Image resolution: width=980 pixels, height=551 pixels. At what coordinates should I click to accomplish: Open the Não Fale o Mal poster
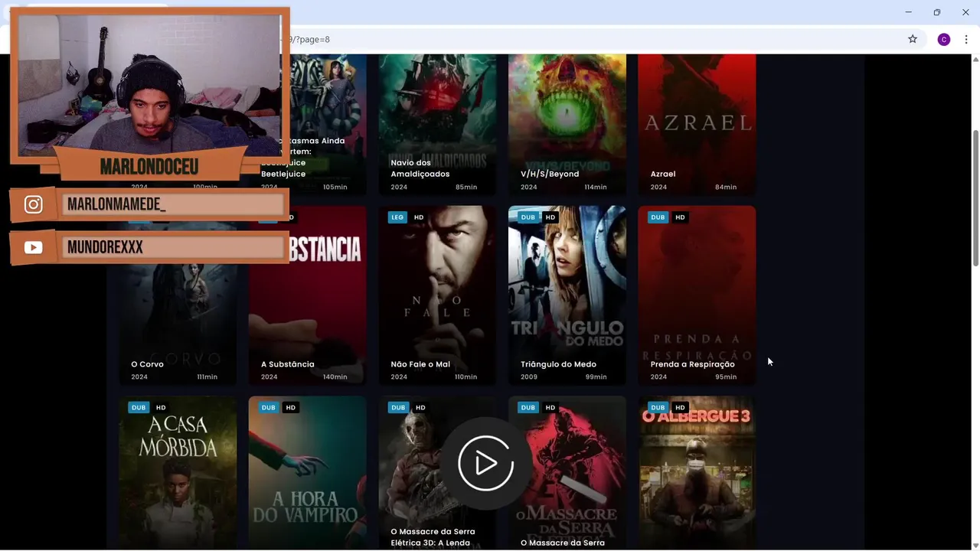coord(437,295)
